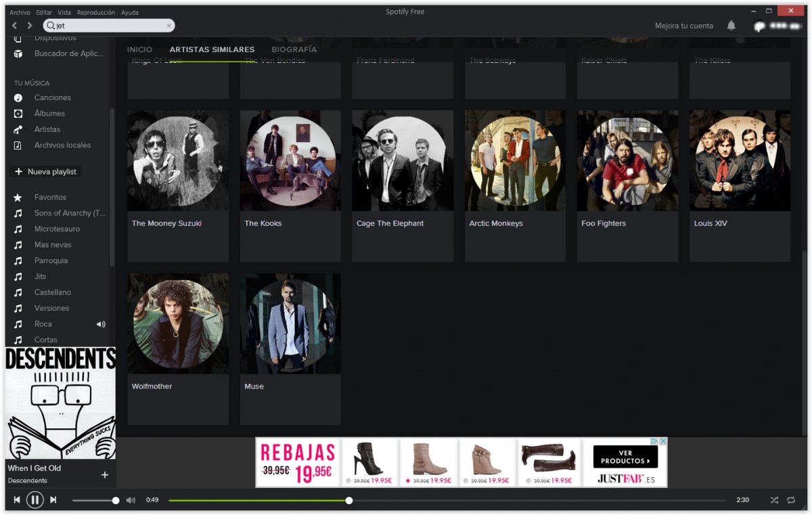Skip to previous track
The width and height of the screenshot is (812, 515).
pyautogui.click(x=17, y=500)
